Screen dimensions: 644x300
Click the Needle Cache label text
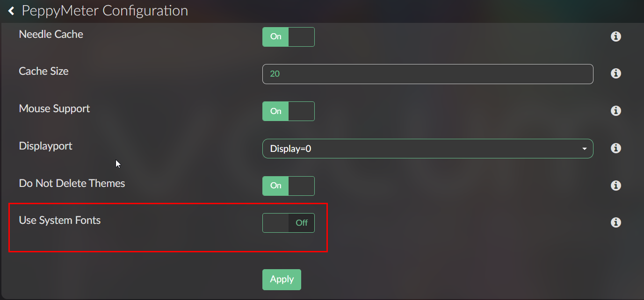(x=51, y=34)
